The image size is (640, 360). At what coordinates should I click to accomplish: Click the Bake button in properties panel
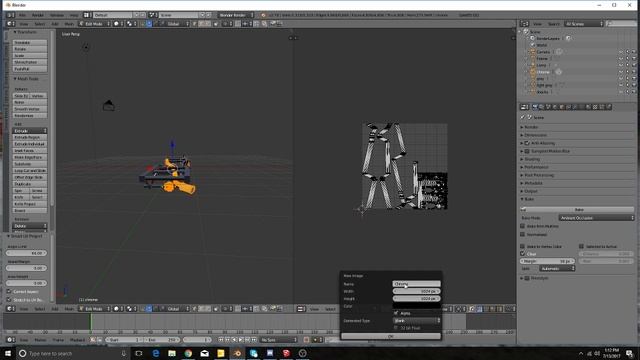pos(577,209)
